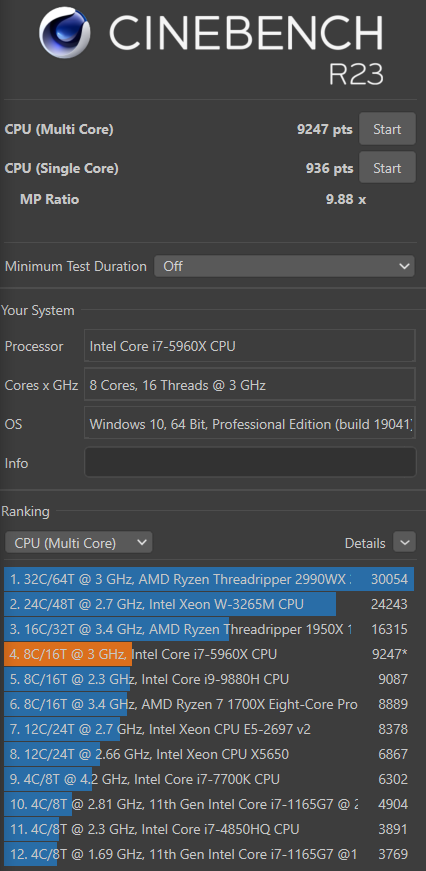Click the Info text field
This screenshot has width=426, height=871.
click(x=250, y=462)
